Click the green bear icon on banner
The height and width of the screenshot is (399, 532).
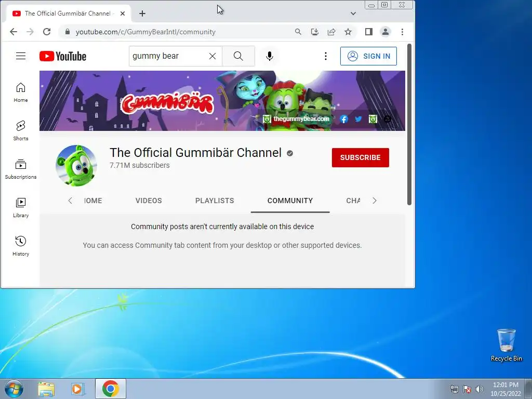click(x=373, y=119)
